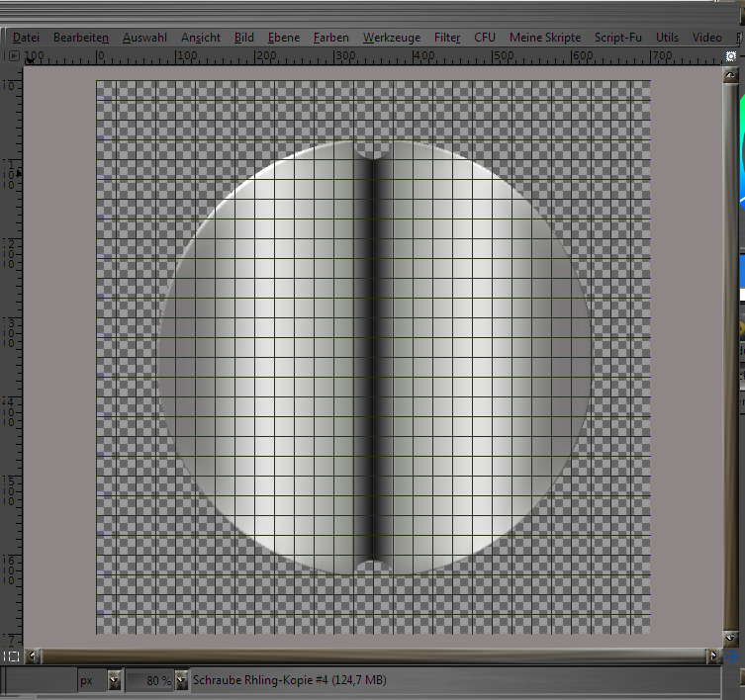The height and width of the screenshot is (700, 745).
Task: Open the Meine Skripte menu
Action: click(x=545, y=38)
